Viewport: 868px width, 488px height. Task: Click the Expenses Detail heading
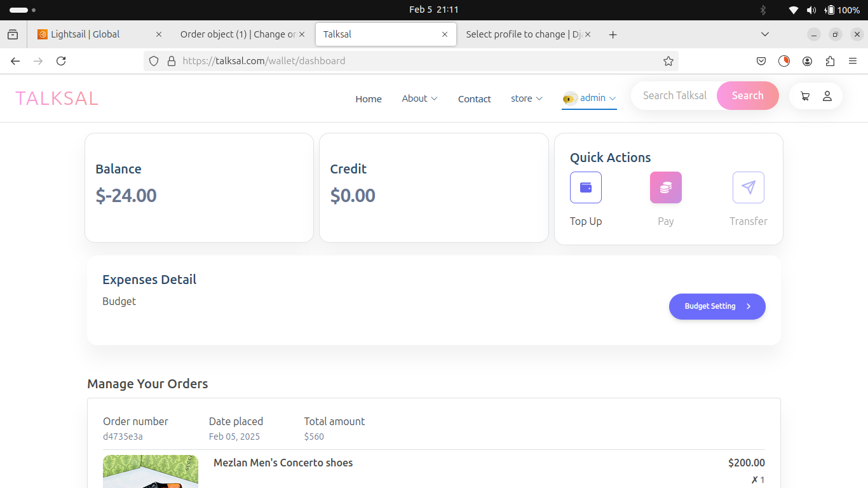149,280
